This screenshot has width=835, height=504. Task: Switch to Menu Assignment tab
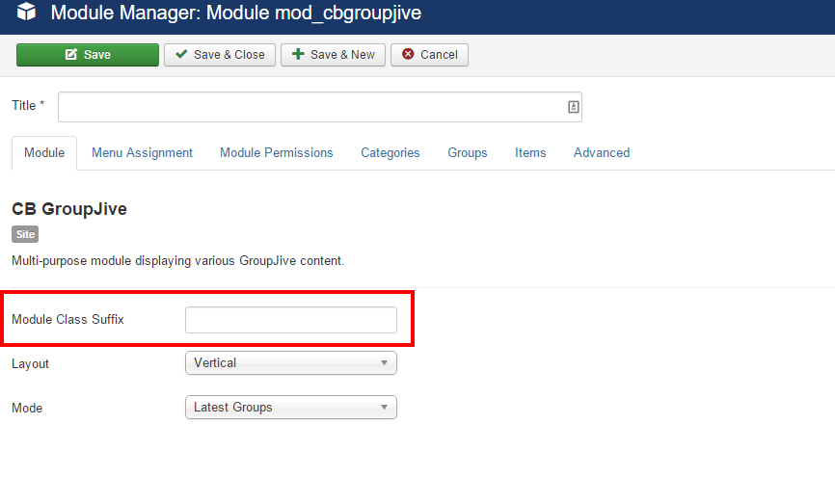click(x=142, y=153)
